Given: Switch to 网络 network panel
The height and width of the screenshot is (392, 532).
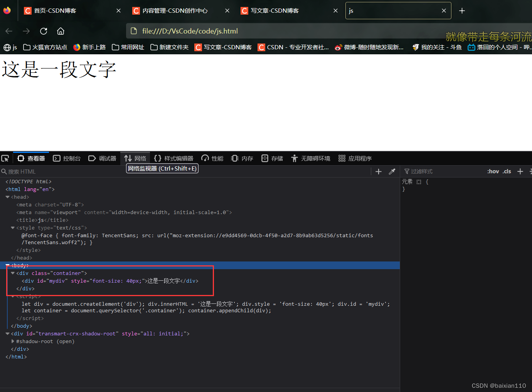Looking at the screenshot, I should point(135,158).
